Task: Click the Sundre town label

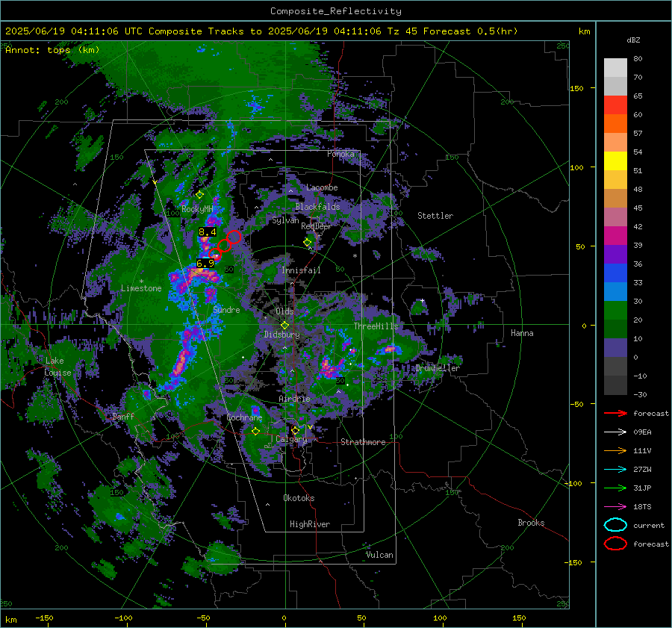Action: tap(226, 310)
